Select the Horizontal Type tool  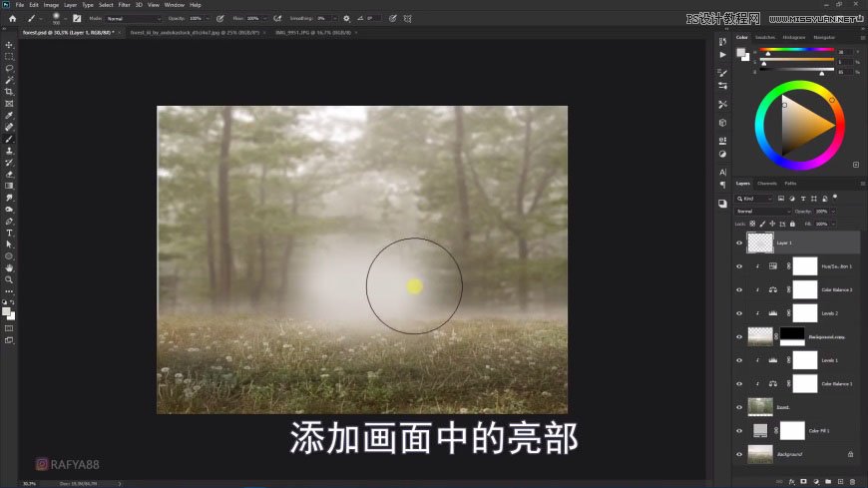click(9, 233)
